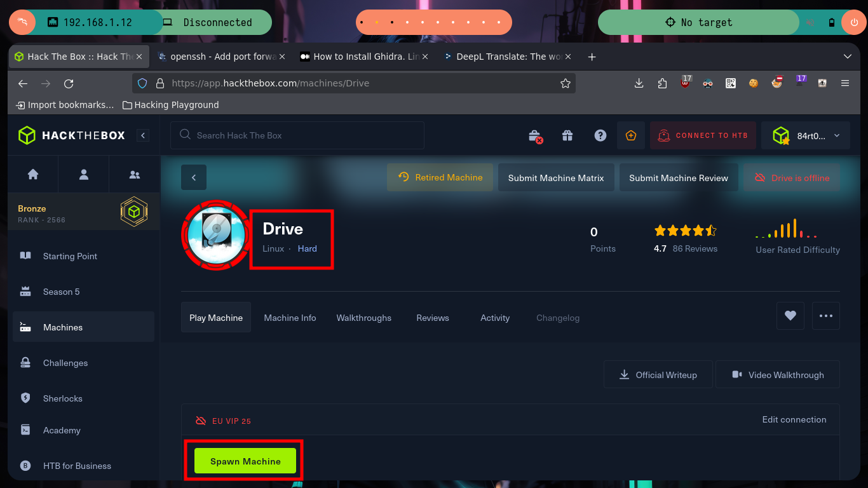
Task: Click the Hack The Box logo
Action: point(71,135)
